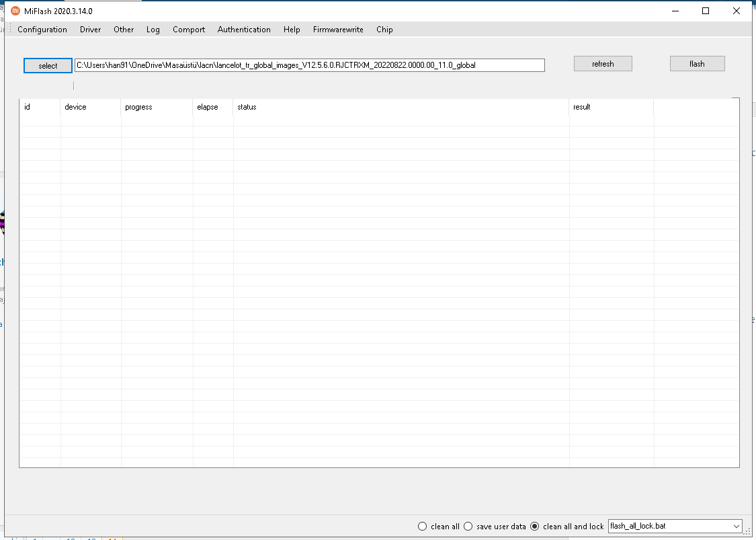The image size is (756, 540).
Task: Click the flash button
Action: pos(697,64)
